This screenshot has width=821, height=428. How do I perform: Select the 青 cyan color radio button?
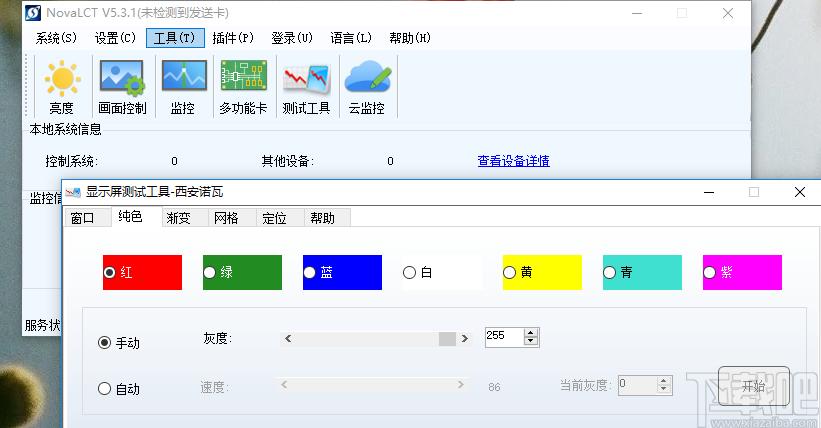609,272
